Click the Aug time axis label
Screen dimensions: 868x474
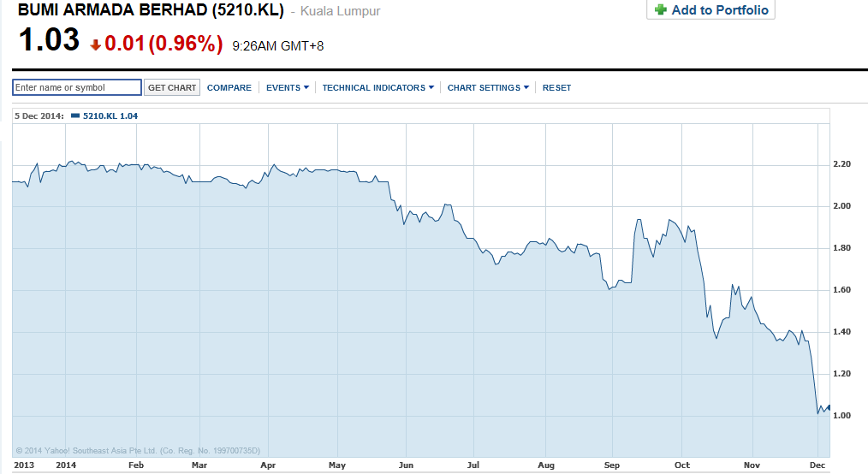coord(546,465)
